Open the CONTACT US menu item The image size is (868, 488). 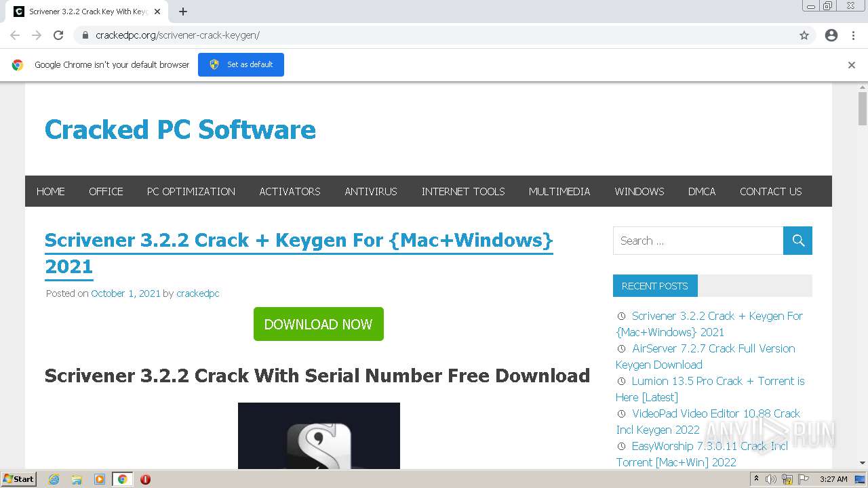pyautogui.click(x=771, y=191)
